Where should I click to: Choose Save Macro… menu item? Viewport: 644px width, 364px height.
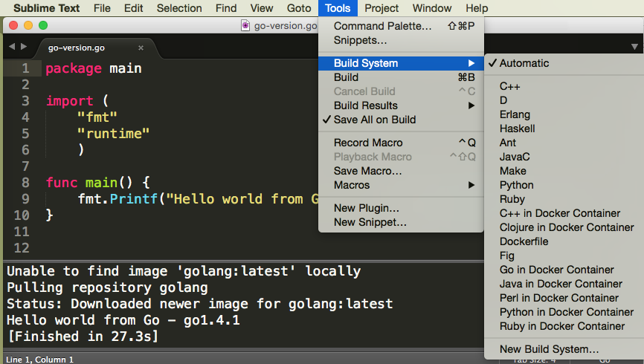click(x=401, y=171)
